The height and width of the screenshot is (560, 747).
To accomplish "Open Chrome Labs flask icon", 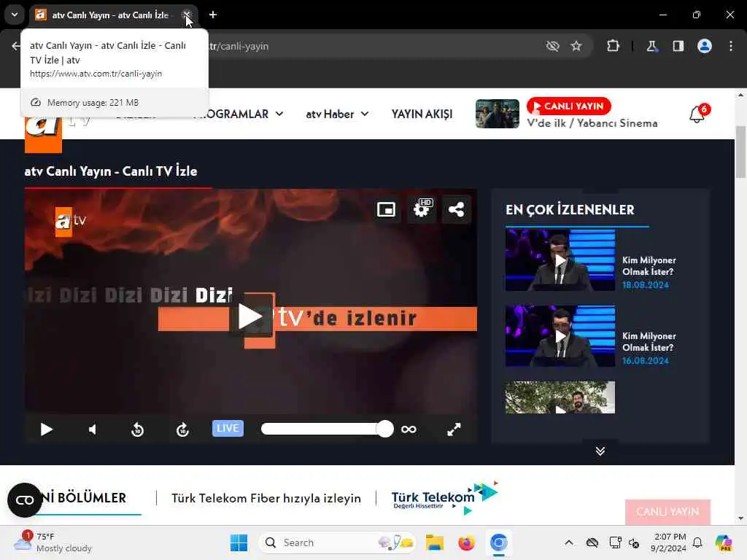I will [651, 46].
